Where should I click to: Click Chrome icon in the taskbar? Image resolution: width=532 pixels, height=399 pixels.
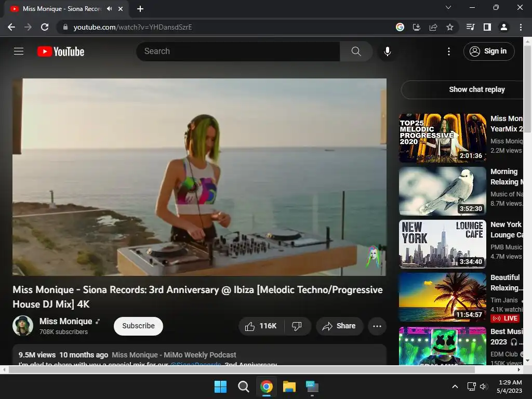267,387
